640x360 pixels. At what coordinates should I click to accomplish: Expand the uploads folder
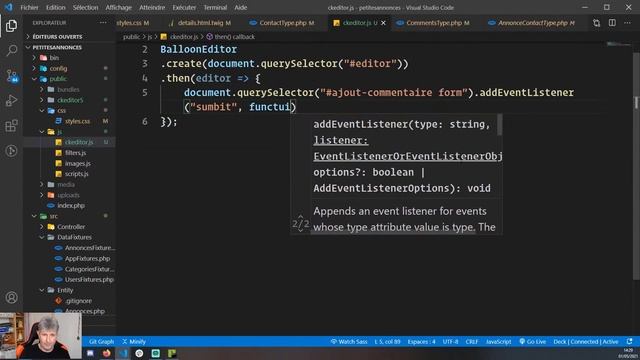pyautogui.click(x=68, y=195)
